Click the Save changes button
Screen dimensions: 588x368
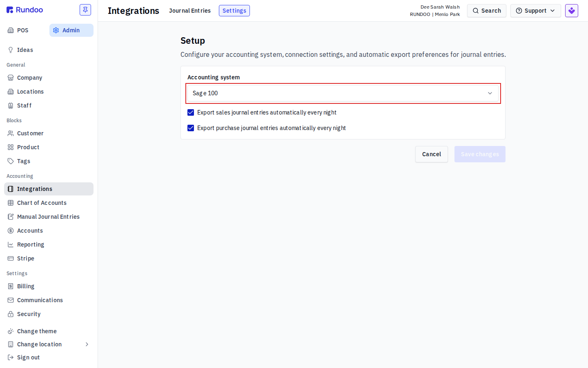click(480, 154)
